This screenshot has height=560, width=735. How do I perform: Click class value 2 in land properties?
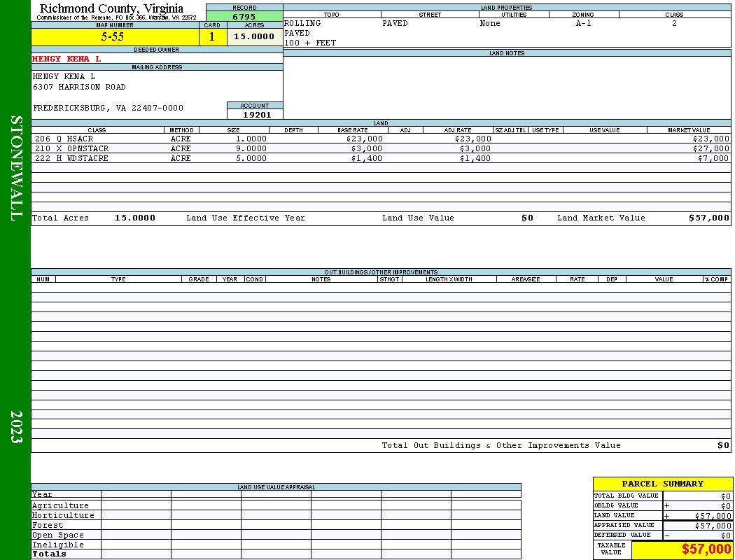pyautogui.click(x=674, y=23)
